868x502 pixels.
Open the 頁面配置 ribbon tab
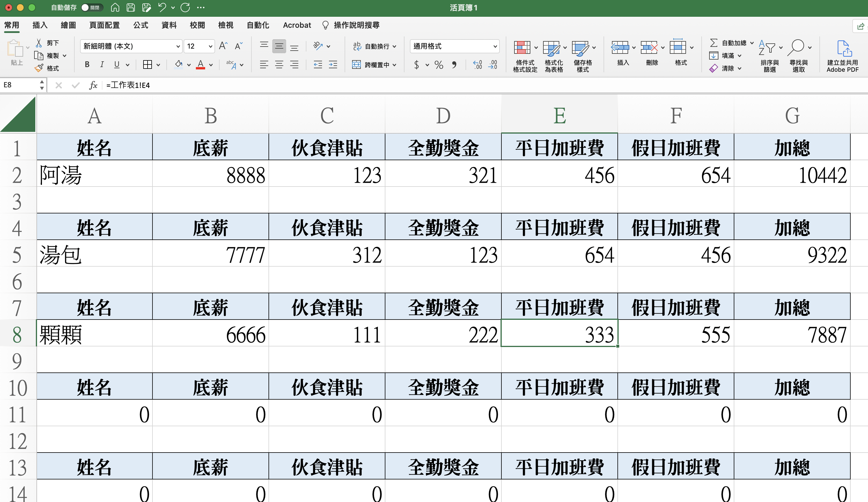click(x=104, y=25)
